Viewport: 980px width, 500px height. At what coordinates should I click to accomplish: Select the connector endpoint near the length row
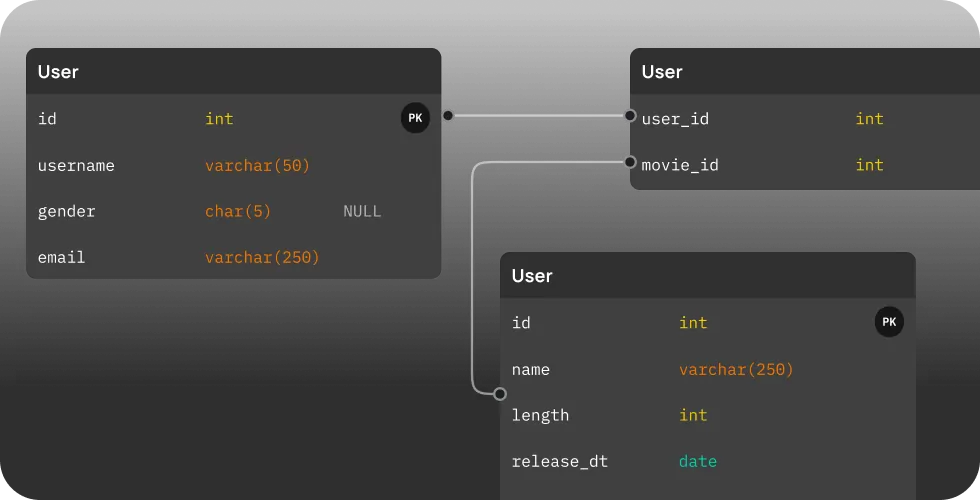pyautogui.click(x=499, y=394)
